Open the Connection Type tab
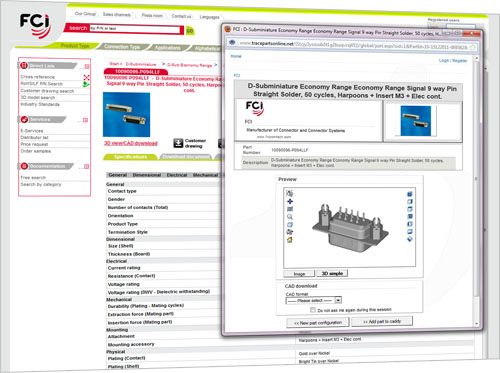Image resolution: width=500 pixels, height=373 pixels. pos(122,47)
